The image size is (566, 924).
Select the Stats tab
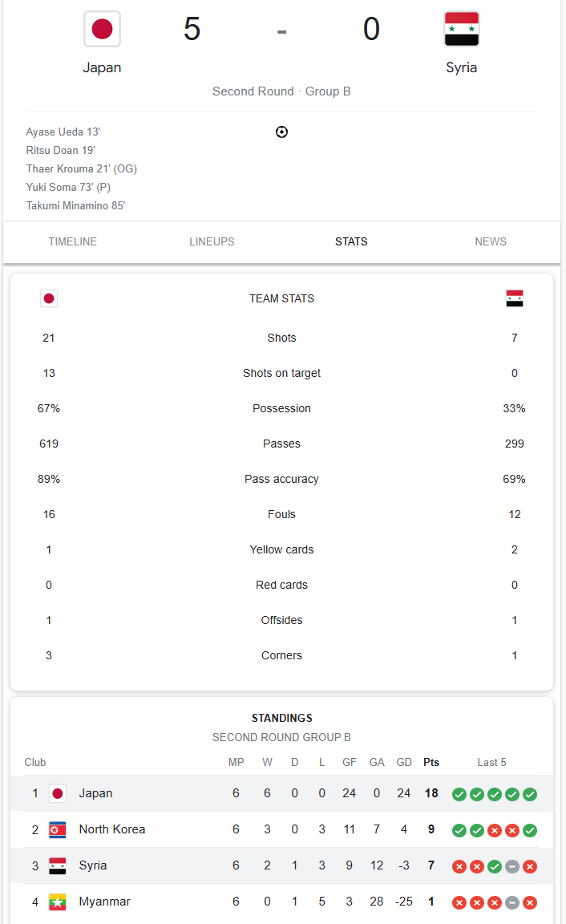(x=351, y=241)
